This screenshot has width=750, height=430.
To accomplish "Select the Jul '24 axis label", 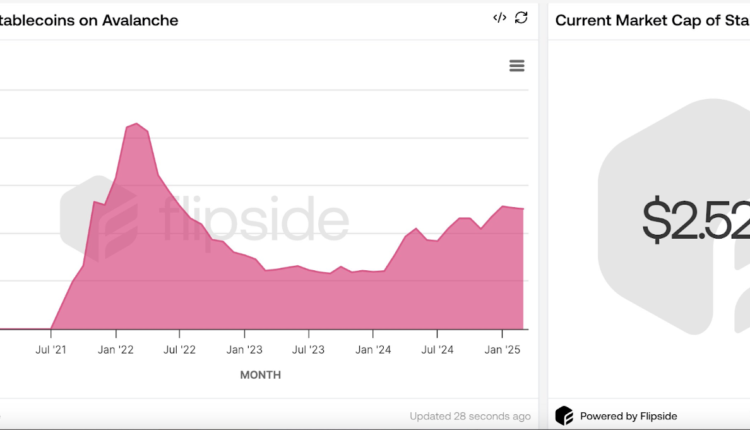I will coord(436,350).
